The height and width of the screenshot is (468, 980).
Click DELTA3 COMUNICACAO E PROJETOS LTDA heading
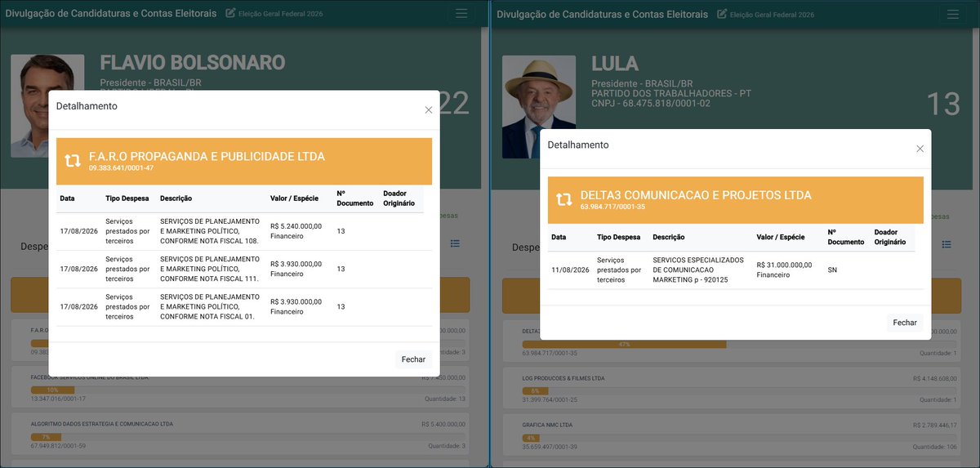pyautogui.click(x=696, y=195)
